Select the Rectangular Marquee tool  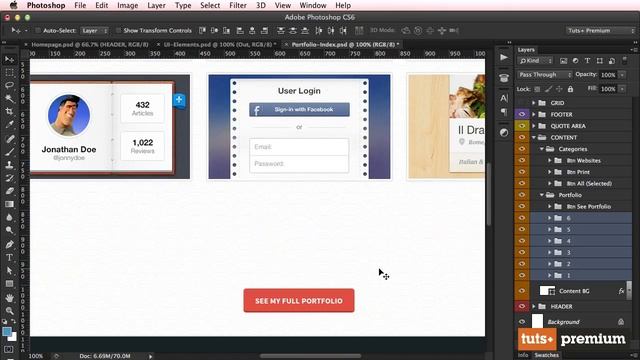point(9,73)
